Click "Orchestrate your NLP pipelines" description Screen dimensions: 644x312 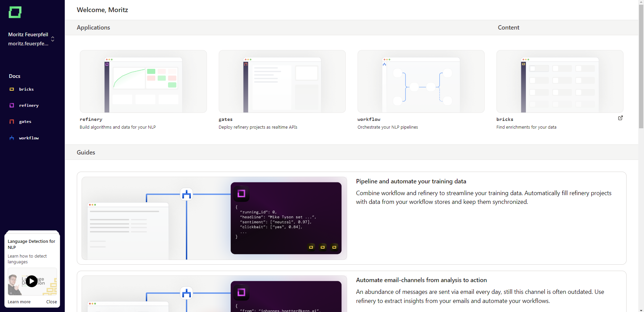[388, 127]
